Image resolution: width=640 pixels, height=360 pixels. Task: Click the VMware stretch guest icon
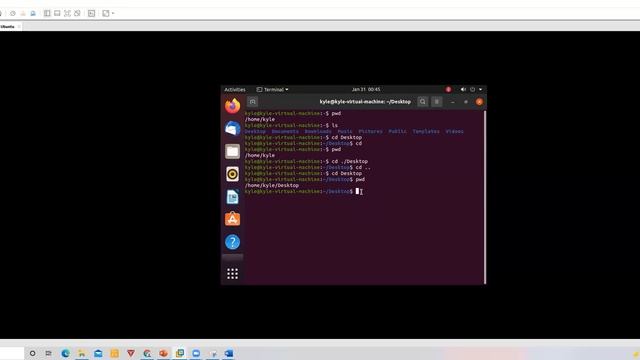pyautogui.click(x=106, y=13)
